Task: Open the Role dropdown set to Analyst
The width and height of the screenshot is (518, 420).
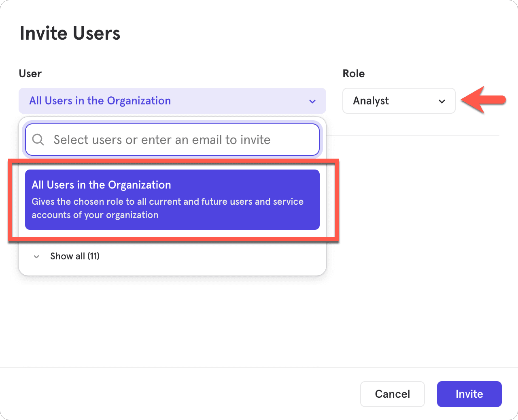Action: tap(399, 101)
